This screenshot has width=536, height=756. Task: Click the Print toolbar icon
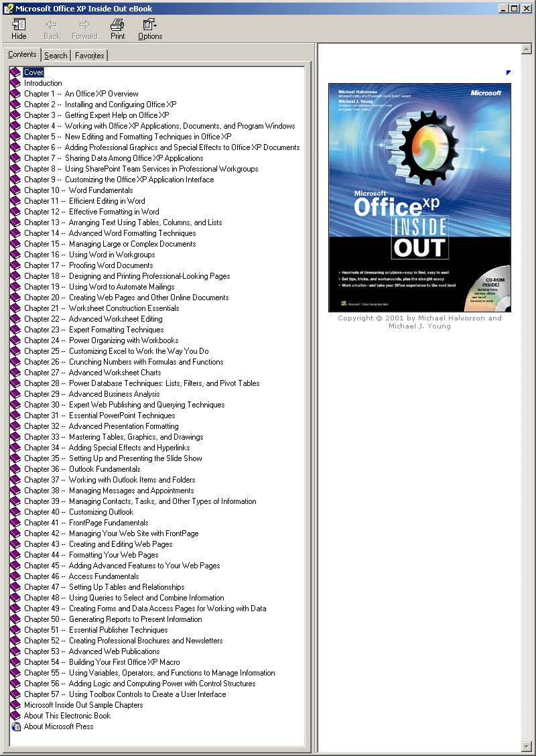pyautogui.click(x=117, y=29)
